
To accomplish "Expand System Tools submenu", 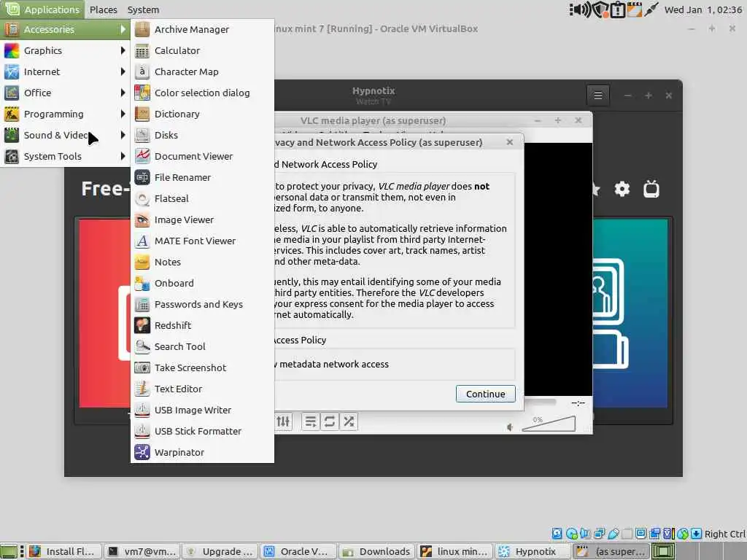I will [65, 156].
